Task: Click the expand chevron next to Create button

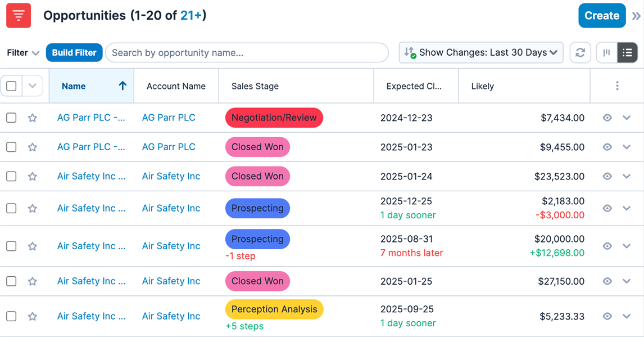Action: pyautogui.click(x=636, y=15)
